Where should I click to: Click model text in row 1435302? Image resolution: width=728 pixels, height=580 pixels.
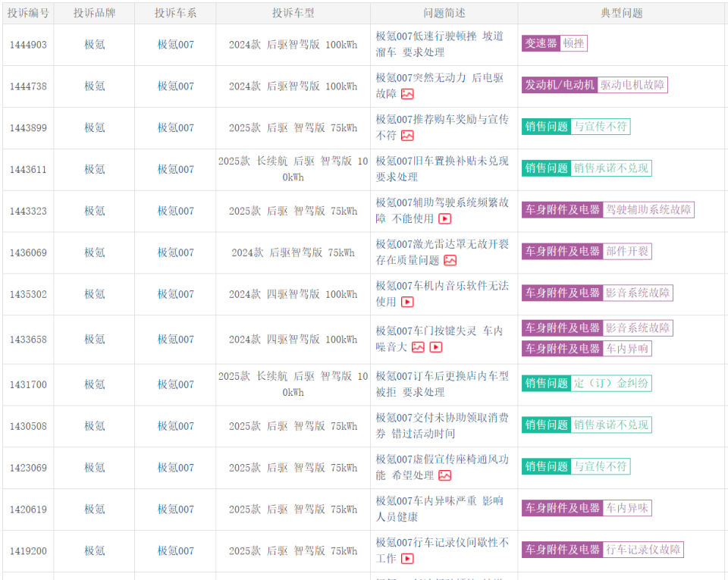point(293,294)
